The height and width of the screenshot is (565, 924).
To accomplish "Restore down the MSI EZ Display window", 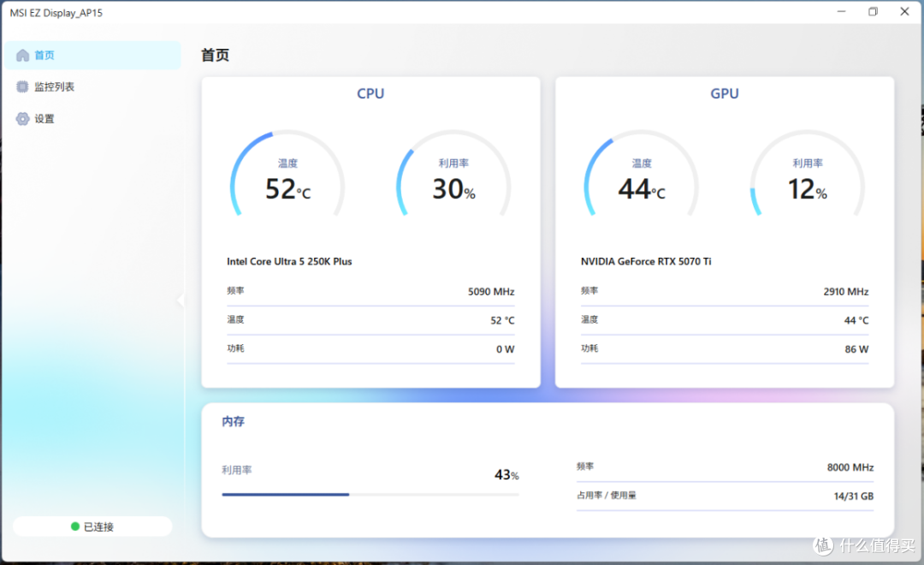I will point(873,12).
